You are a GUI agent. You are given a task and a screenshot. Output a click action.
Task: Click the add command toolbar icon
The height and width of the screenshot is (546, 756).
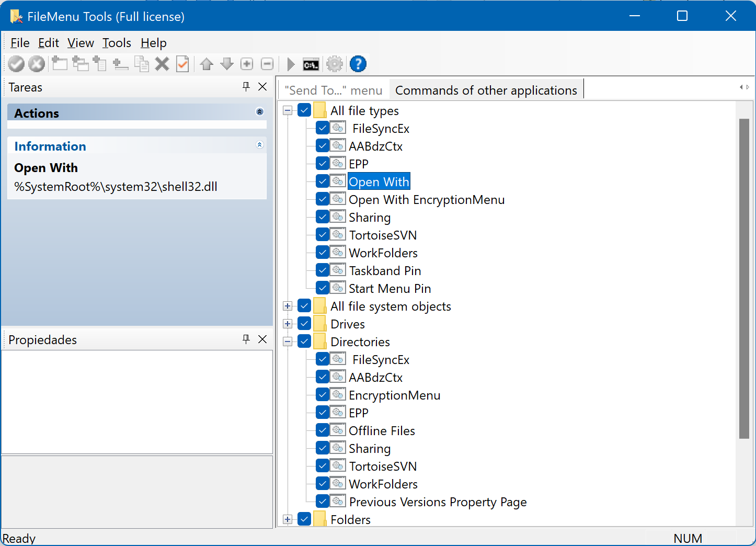60,64
